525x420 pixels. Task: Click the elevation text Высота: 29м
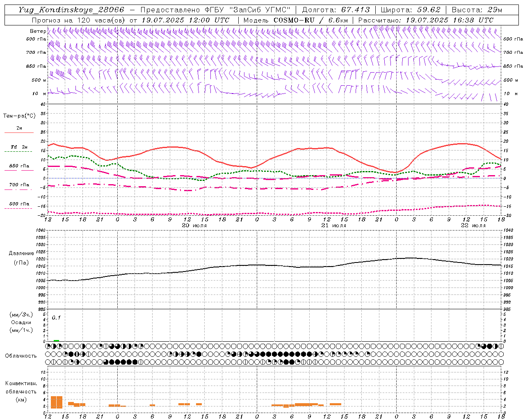click(476, 10)
